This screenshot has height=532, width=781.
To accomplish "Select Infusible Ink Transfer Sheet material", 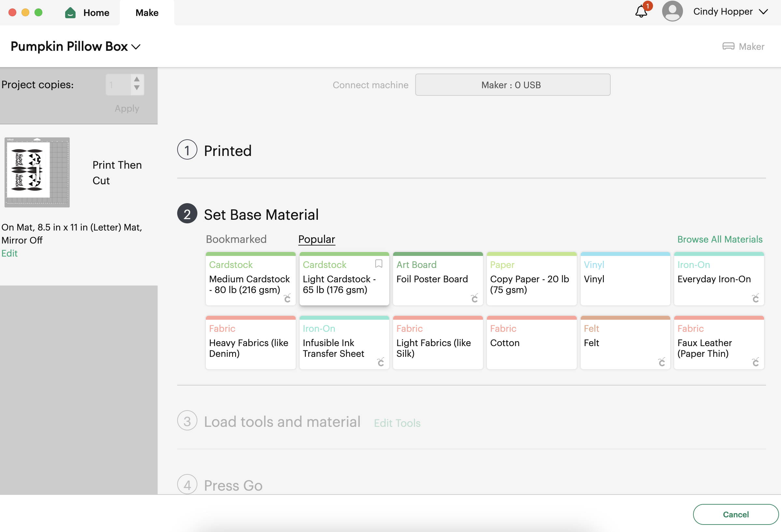I will (344, 343).
